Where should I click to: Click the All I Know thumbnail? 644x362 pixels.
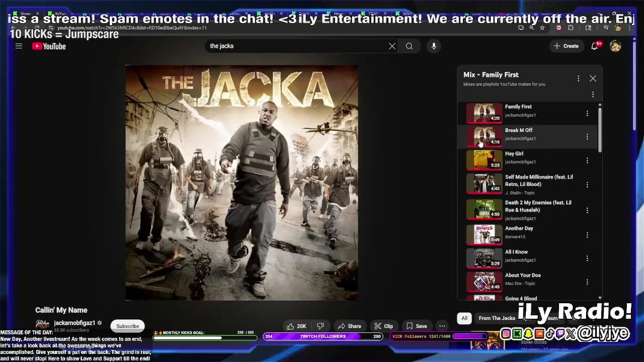(485, 258)
